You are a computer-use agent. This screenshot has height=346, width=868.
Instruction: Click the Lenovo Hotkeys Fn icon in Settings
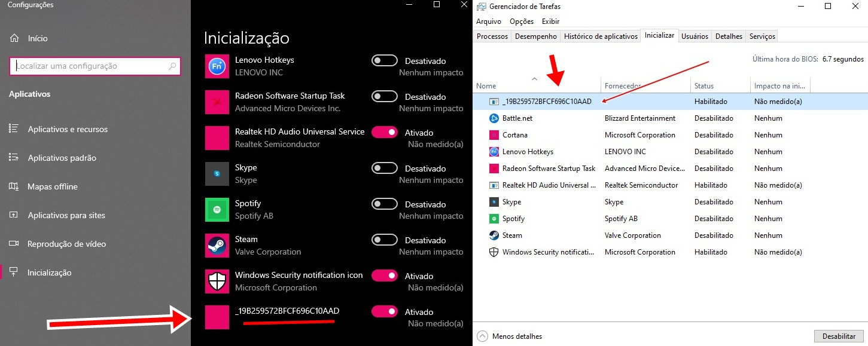coord(217,66)
